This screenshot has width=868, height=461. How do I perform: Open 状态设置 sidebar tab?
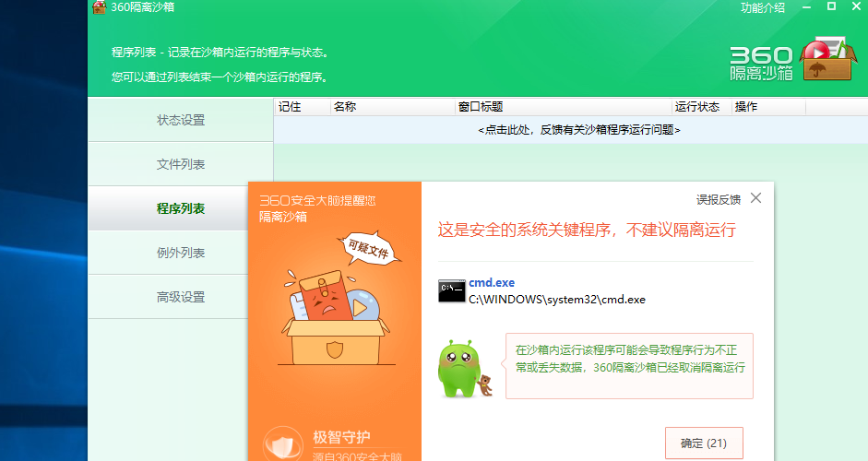tap(181, 120)
